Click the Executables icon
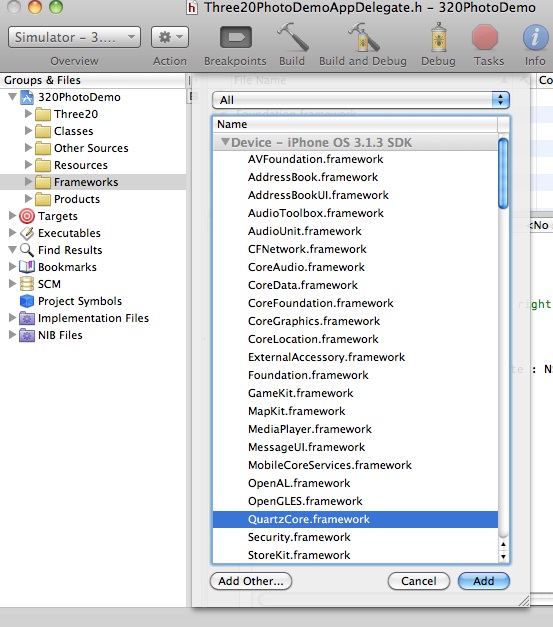553x627 pixels. click(x=27, y=233)
